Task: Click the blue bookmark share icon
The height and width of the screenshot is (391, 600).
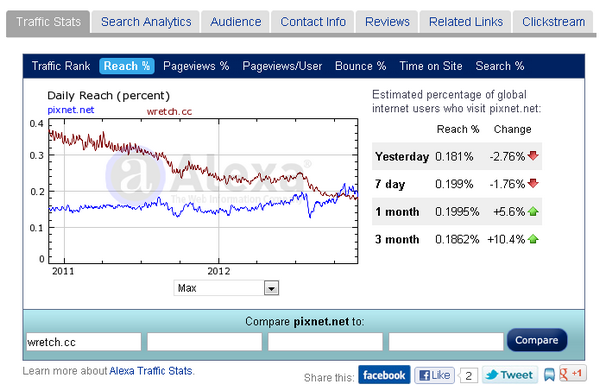Action: 549,375
